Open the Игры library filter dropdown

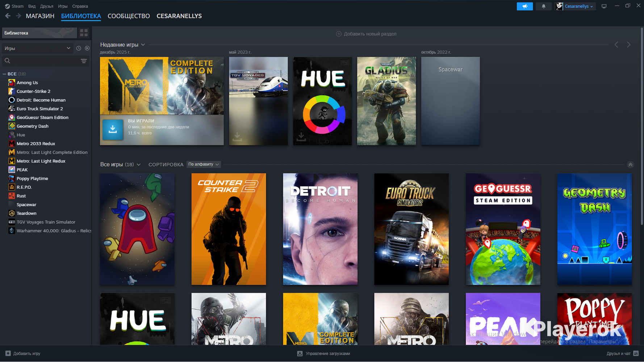coord(38,48)
